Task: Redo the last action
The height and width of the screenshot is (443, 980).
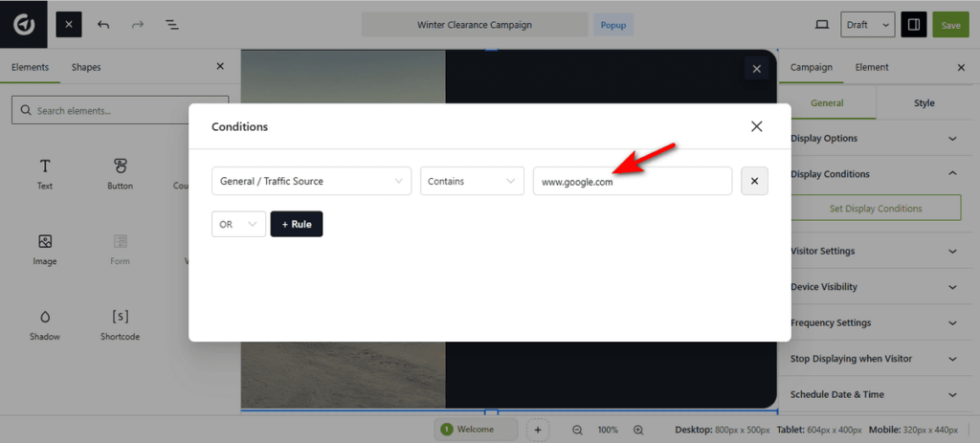Action: (138, 25)
